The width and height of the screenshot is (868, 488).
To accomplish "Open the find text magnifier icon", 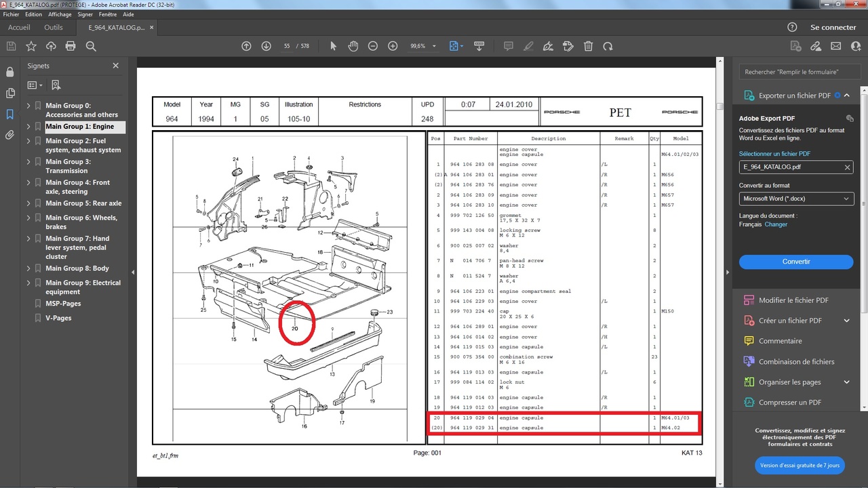I will pos(91,46).
